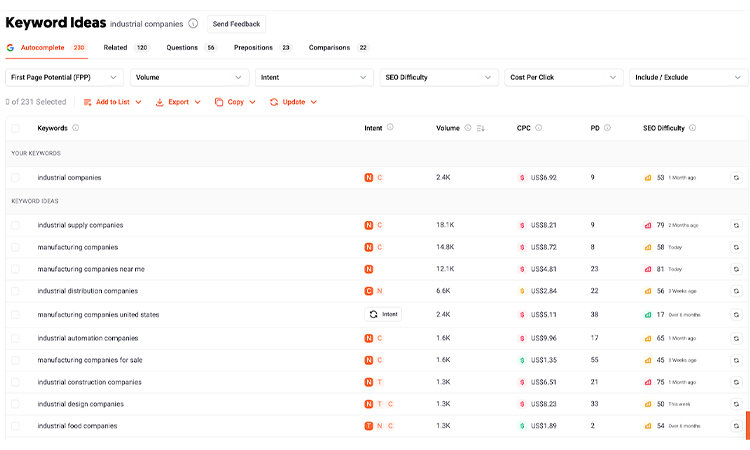Tick the 'manufacturing companies united states' checkbox
The height and width of the screenshot is (450, 750).
(x=15, y=315)
